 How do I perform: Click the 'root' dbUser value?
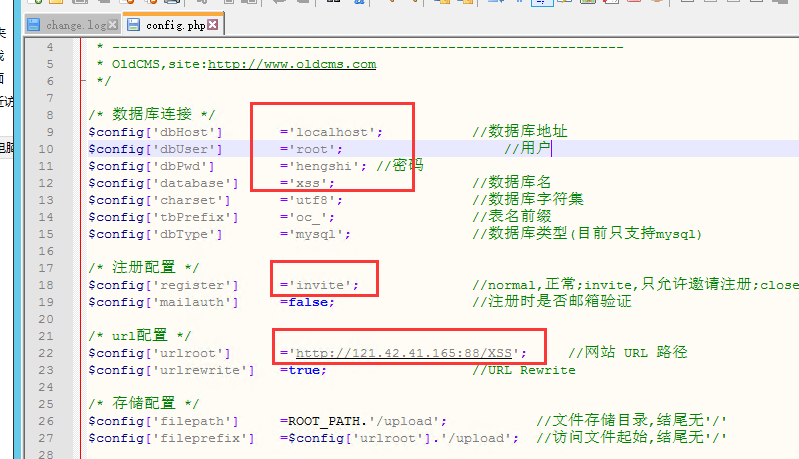tap(312, 149)
